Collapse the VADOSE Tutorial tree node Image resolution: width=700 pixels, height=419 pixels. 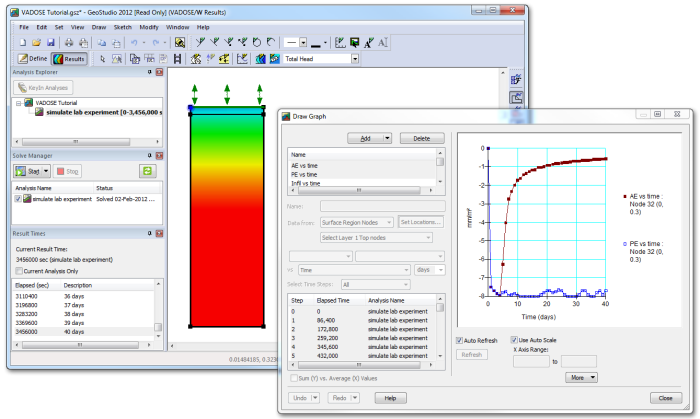tap(19, 103)
